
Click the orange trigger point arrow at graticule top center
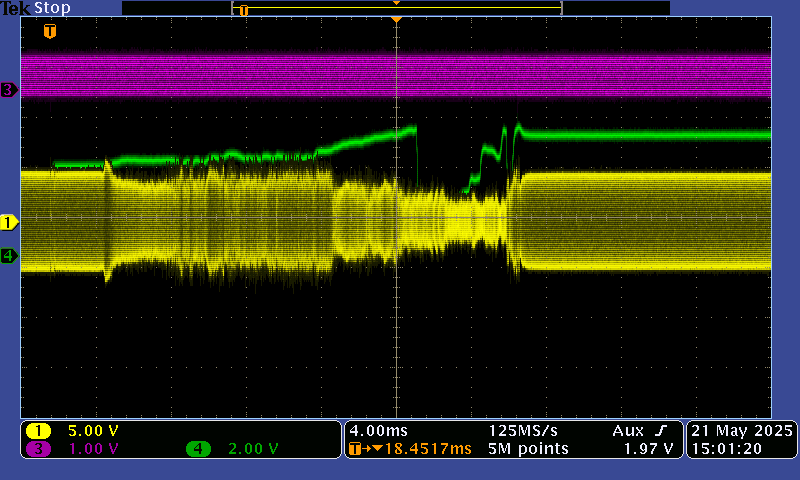[x=397, y=19]
